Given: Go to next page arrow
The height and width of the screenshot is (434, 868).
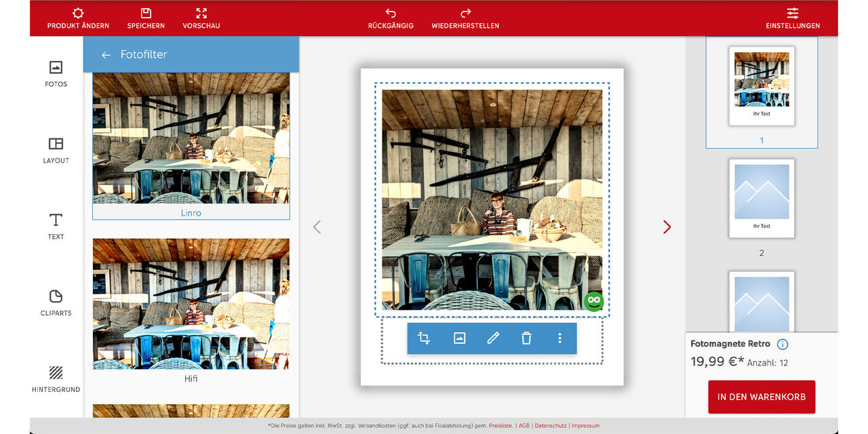Looking at the screenshot, I should pos(667,227).
